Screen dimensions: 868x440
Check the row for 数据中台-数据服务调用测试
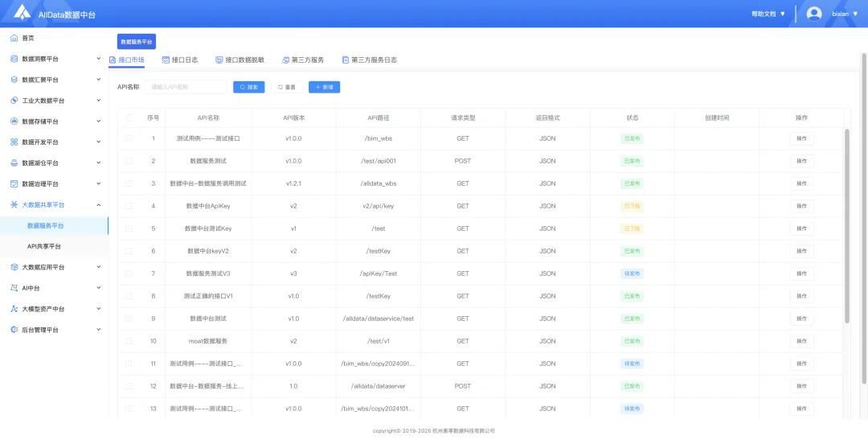[x=129, y=183]
